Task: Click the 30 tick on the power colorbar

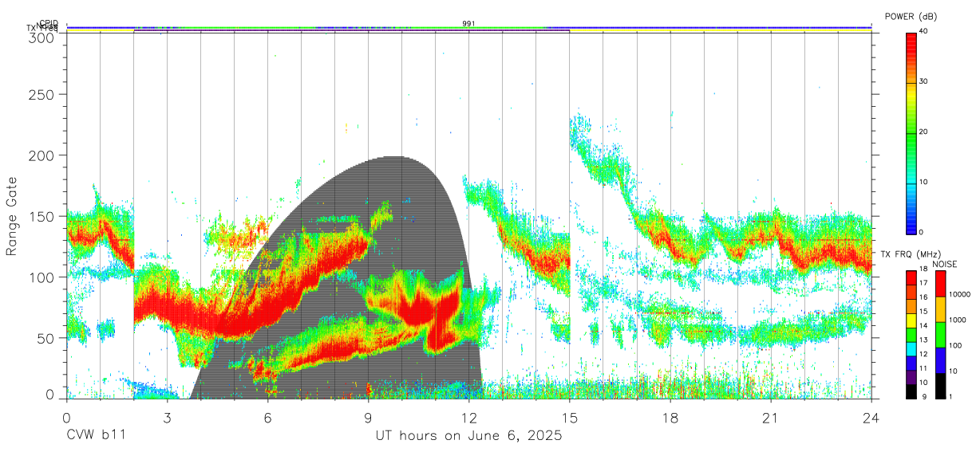Action: [924, 81]
